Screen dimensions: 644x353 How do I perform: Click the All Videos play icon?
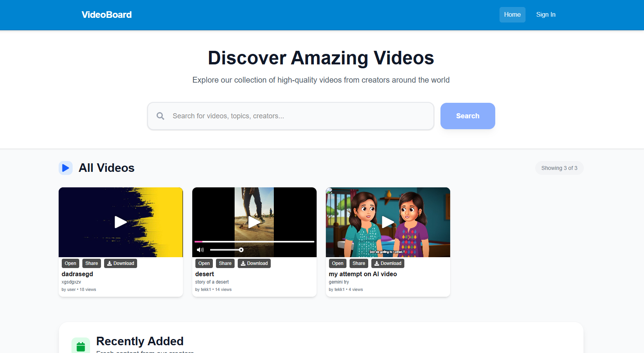click(66, 168)
